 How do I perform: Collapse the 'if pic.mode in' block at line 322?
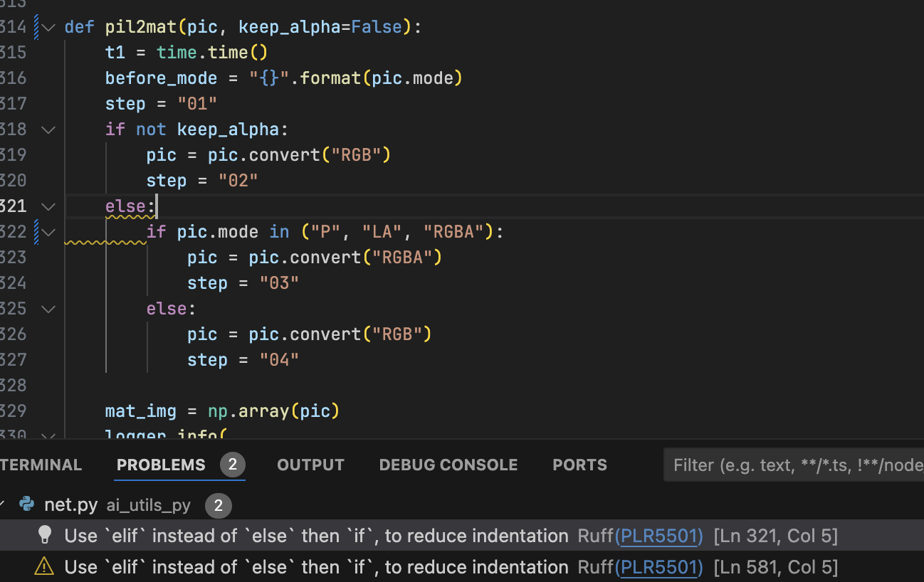[48, 232]
